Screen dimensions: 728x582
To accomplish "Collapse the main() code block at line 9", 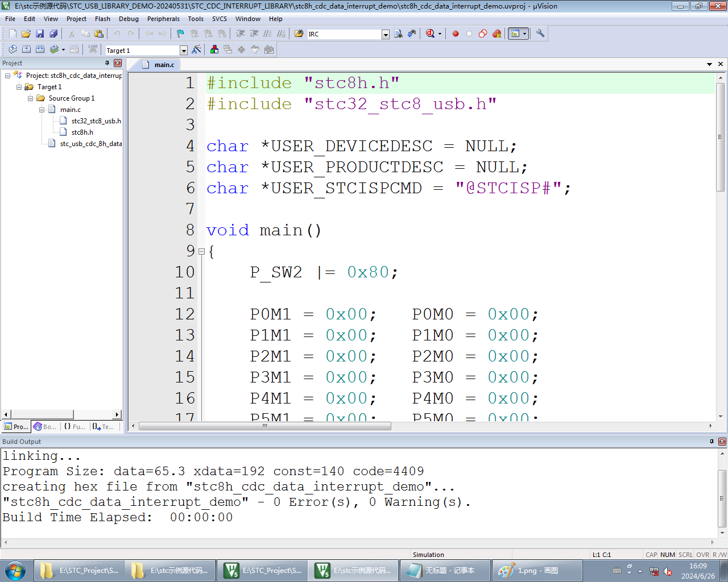I will pos(201,251).
